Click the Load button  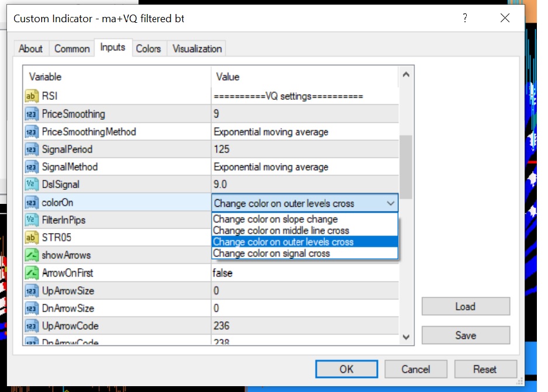(x=465, y=307)
